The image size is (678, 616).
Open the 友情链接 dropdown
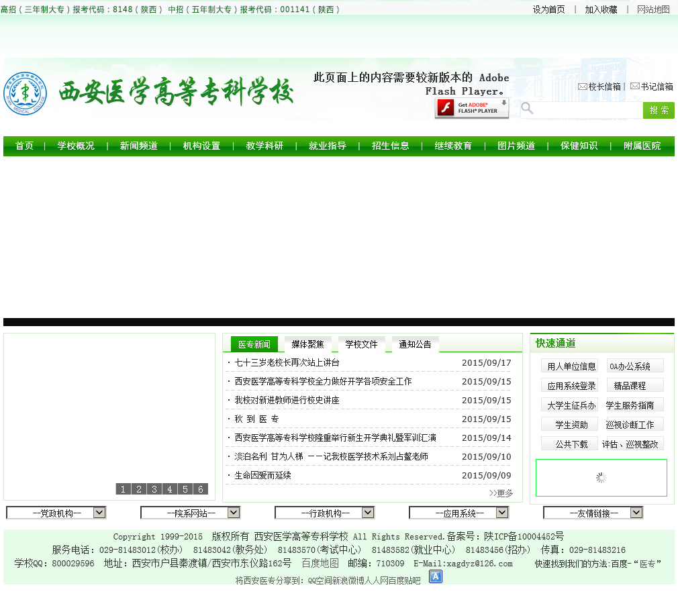593,513
